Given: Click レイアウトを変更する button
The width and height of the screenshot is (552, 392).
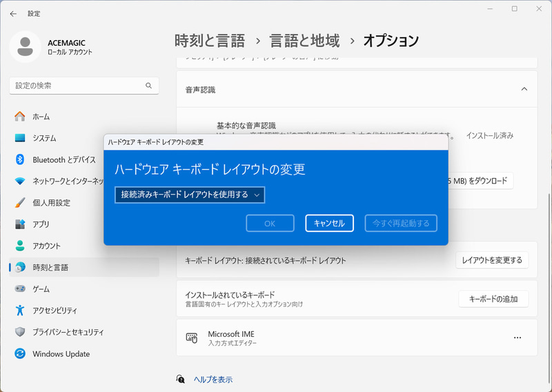Looking at the screenshot, I should (x=492, y=260).
